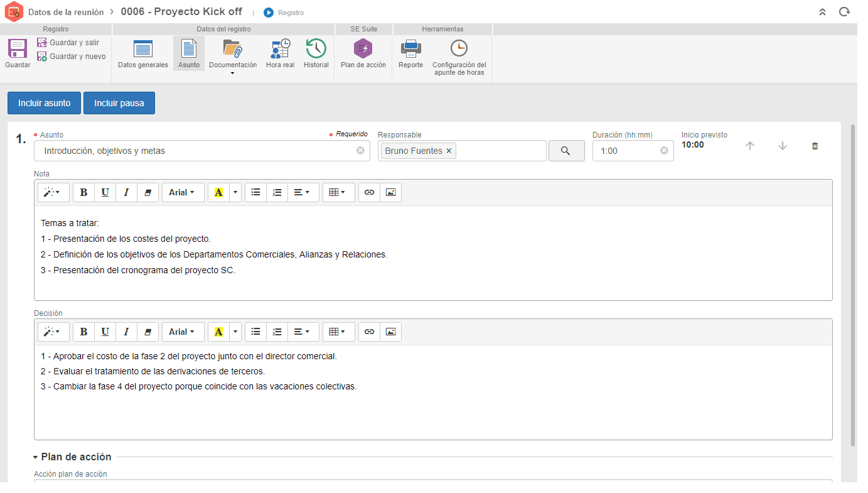
Task: Remove Bruno Fuentes from Responsable
Action: pos(449,151)
